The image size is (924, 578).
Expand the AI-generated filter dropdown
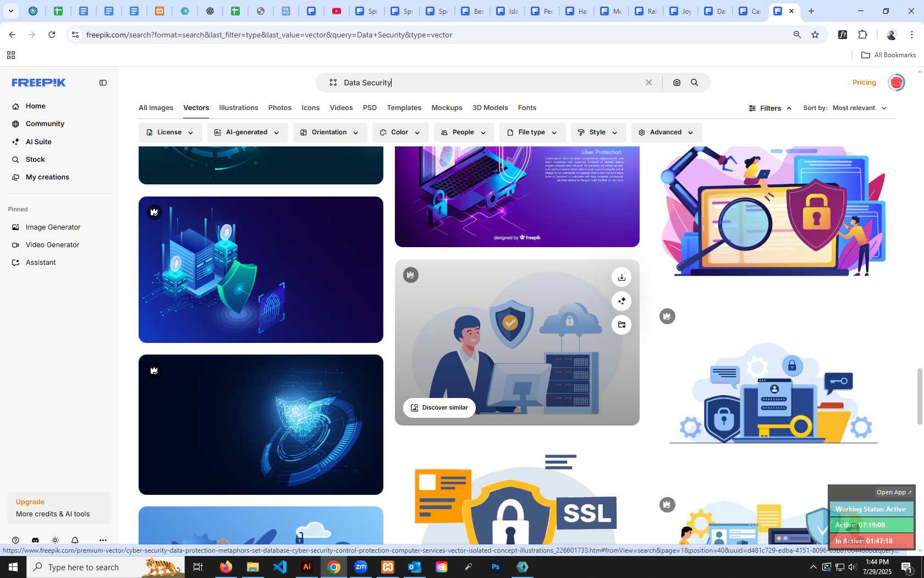[248, 133]
